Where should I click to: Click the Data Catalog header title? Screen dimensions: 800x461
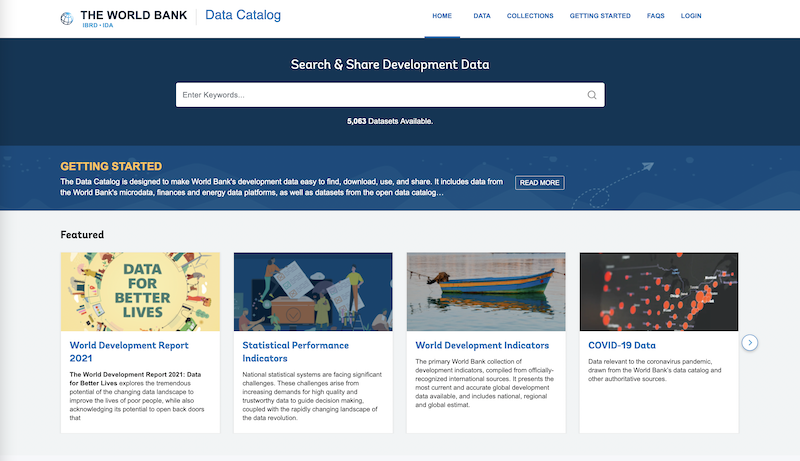click(x=243, y=16)
